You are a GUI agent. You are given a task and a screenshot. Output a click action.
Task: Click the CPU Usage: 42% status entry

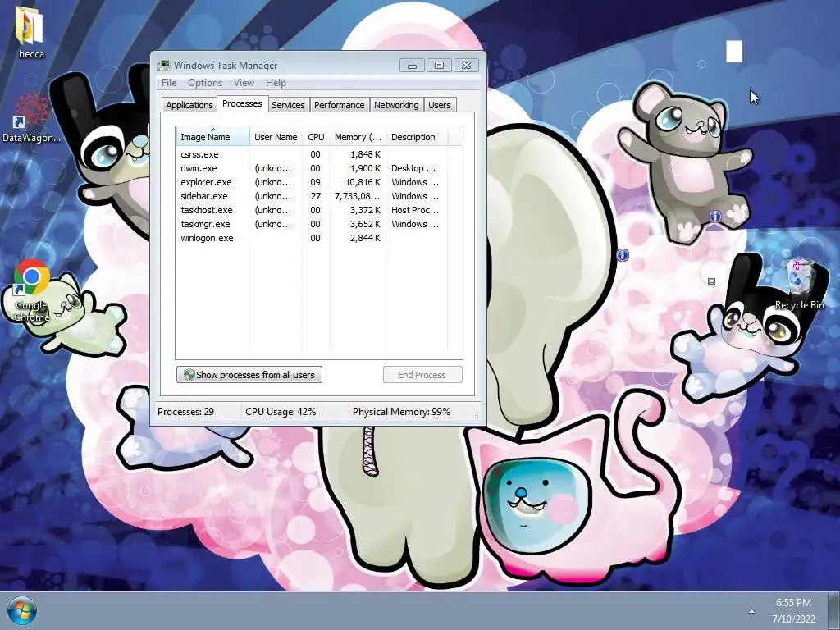tap(281, 412)
